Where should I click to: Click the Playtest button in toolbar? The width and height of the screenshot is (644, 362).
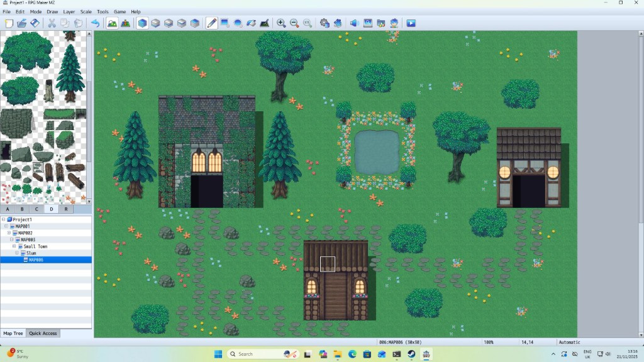click(x=411, y=23)
